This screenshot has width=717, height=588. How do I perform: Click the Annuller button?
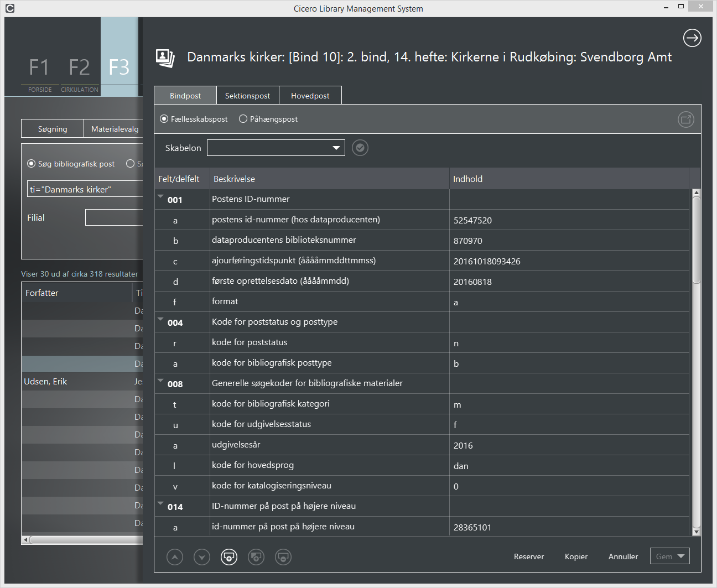(623, 556)
